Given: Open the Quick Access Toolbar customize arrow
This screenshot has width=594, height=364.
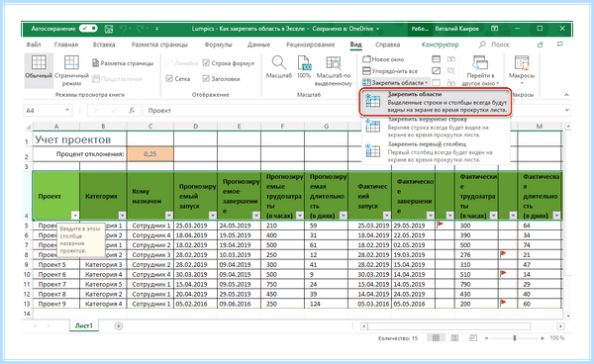Looking at the screenshot, I should click(x=156, y=29).
